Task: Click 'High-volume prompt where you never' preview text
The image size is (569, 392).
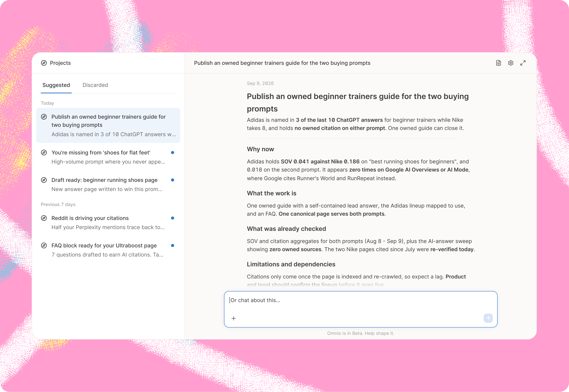Action: pos(108,162)
